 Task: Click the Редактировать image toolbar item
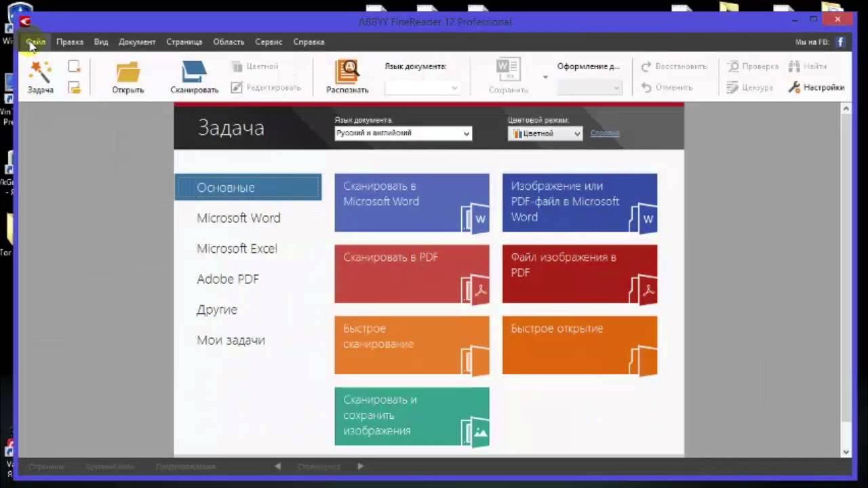pyautogui.click(x=266, y=87)
